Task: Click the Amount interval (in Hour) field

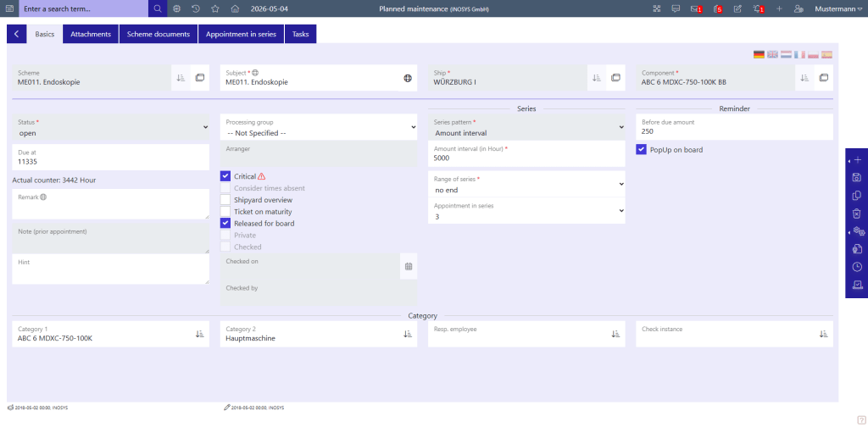Action: tap(526, 153)
